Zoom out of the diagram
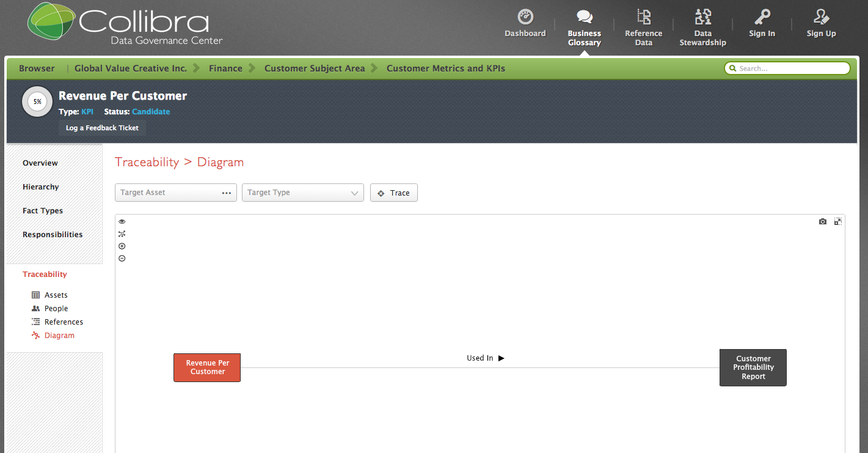The width and height of the screenshot is (868, 453). pyautogui.click(x=122, y=259)
